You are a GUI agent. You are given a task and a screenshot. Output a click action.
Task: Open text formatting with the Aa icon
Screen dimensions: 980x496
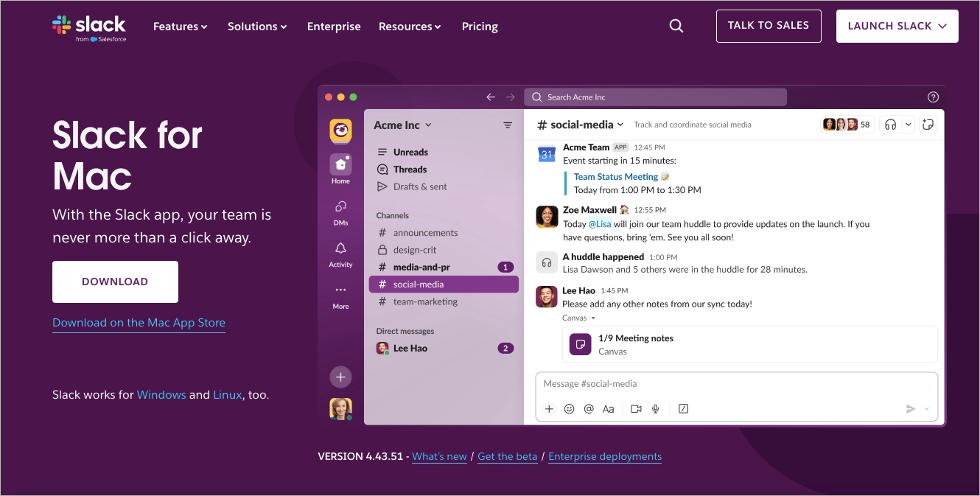click(609, 408)
